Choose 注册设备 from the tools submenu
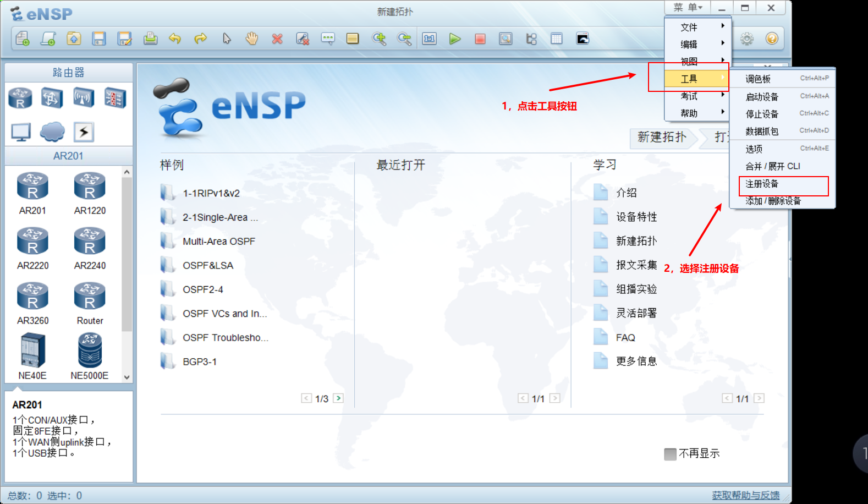The height and width of the screenshot is (504, 868). (782, 184)
